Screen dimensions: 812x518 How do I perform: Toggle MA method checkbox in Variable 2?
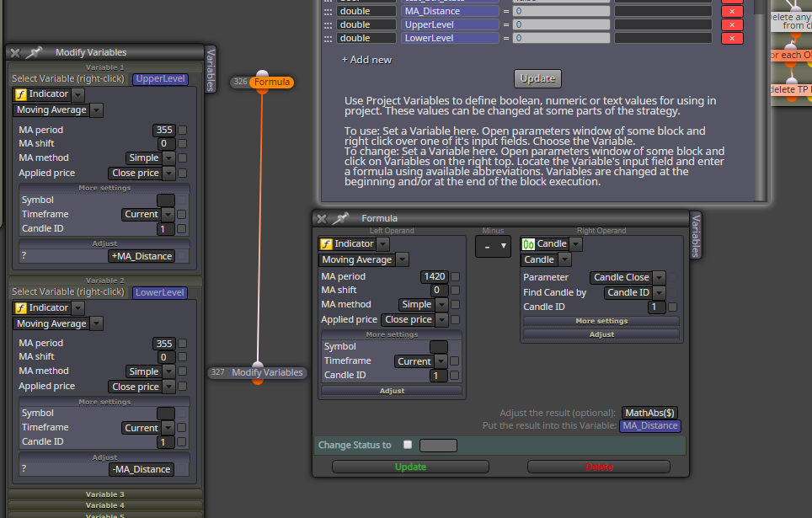tap(182, 371)
